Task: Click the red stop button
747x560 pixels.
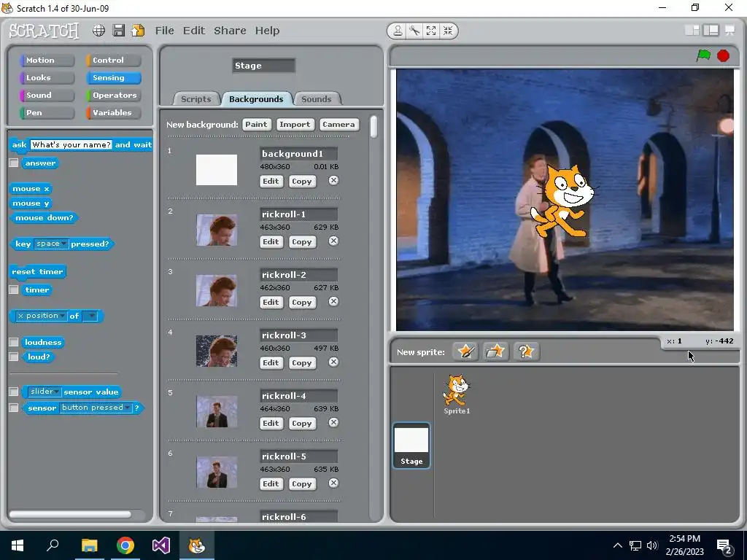Action: coord(723,55)
